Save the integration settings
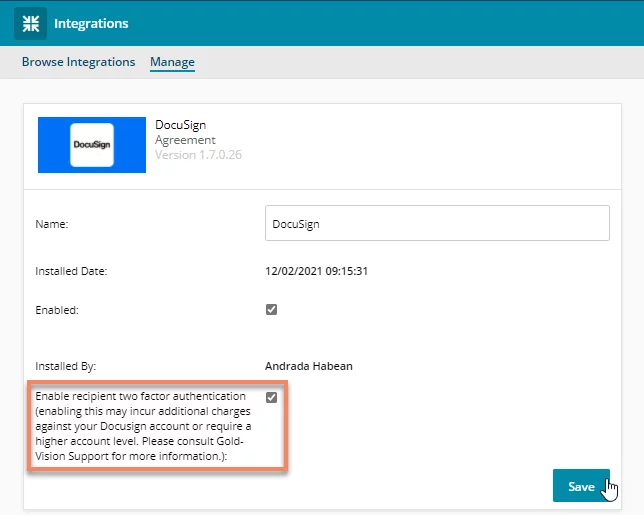The image size is (644, 515). coord(581,486)
